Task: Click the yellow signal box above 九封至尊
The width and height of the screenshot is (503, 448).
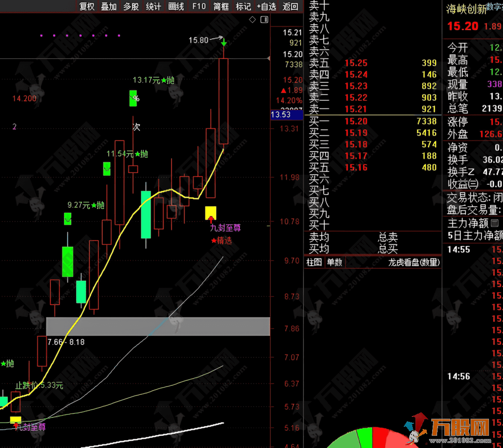Action: tap(211, 213)
